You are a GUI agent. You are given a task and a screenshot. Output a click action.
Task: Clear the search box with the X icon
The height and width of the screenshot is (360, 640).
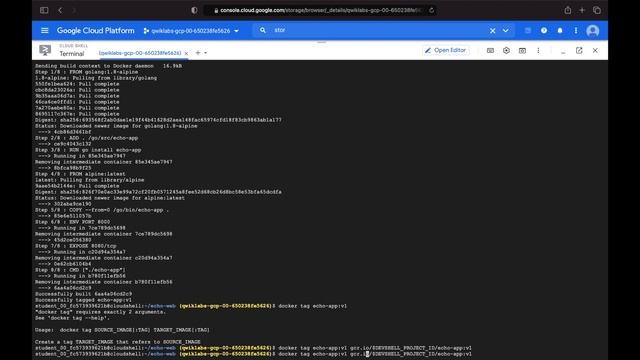click(493, 31)
